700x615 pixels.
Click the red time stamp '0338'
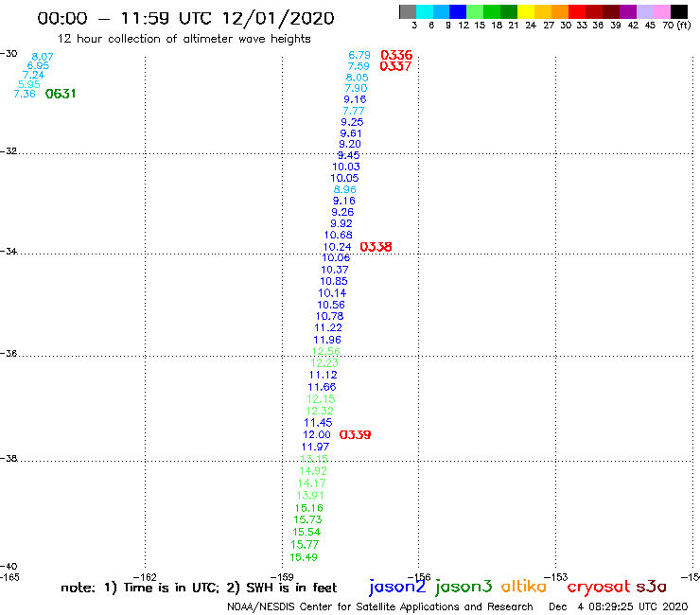(x=376, y=247)
